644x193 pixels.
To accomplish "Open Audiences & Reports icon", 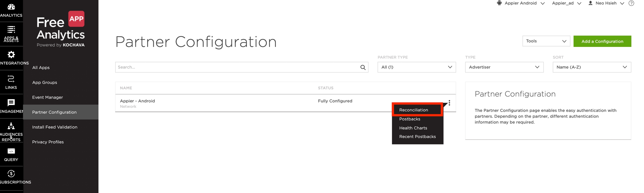I will (11, 127).
